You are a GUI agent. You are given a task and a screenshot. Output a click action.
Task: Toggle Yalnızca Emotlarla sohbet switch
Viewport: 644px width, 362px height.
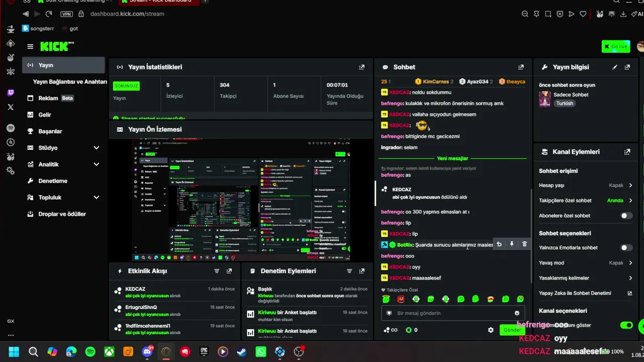pos(626,248)
